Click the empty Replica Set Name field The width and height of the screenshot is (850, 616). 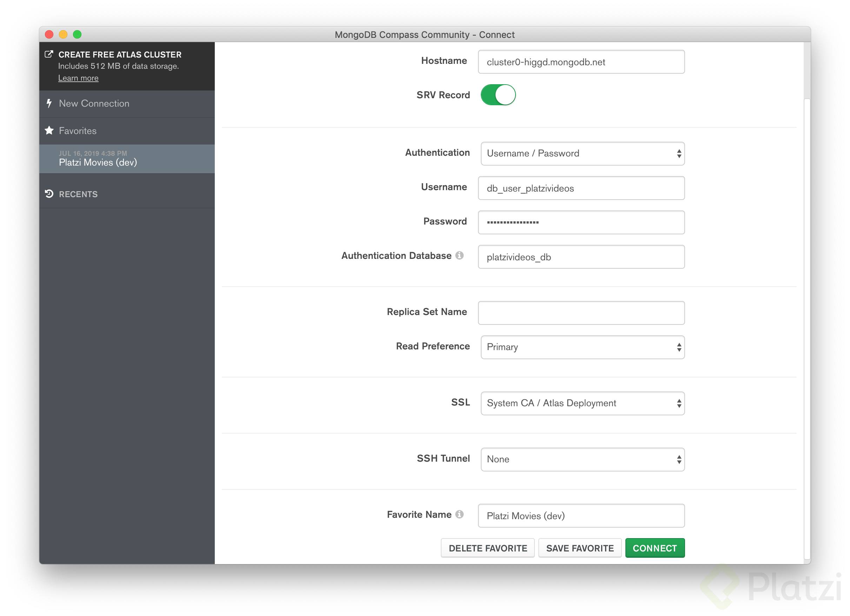pos(581,313)
